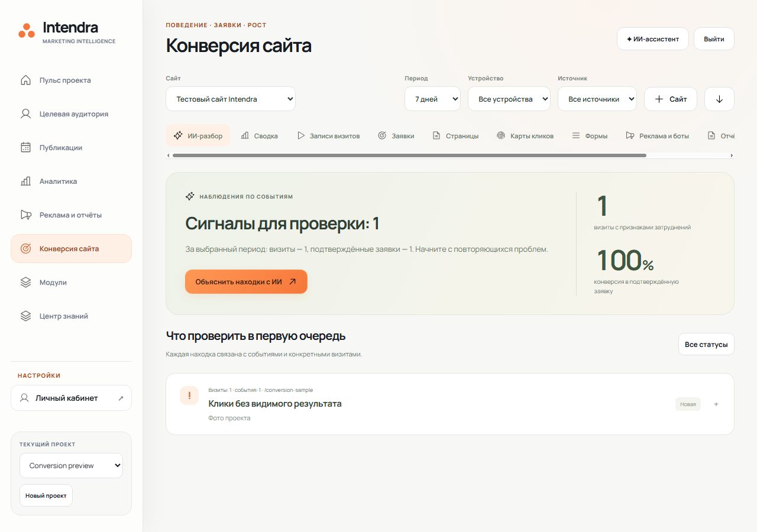
Task: Click the target icon beside Конверсия сайта
Action: (x=25, y=249)
